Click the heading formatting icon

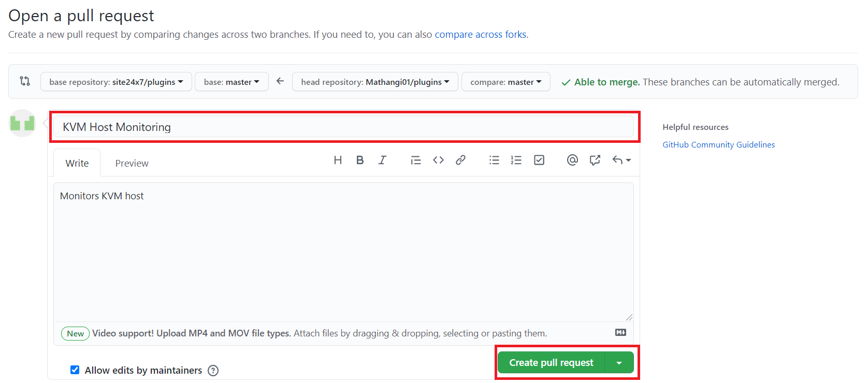(x=338, y=160)
